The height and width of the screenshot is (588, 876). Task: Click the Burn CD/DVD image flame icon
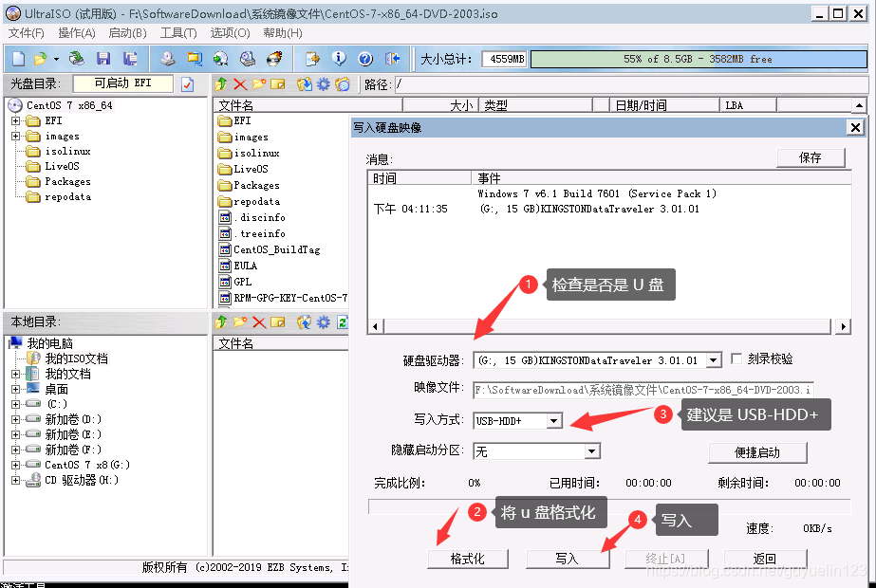tap(274, 59)
